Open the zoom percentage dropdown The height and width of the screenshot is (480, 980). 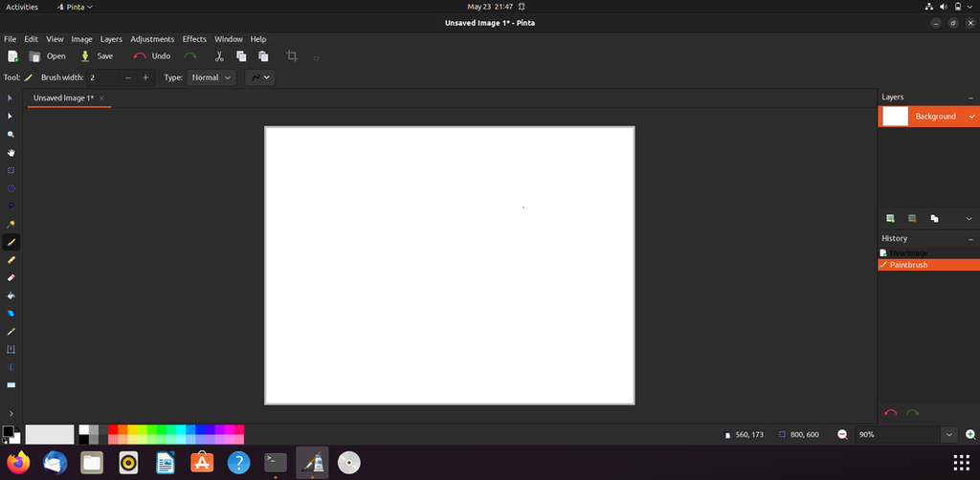(x=949, y=434)
